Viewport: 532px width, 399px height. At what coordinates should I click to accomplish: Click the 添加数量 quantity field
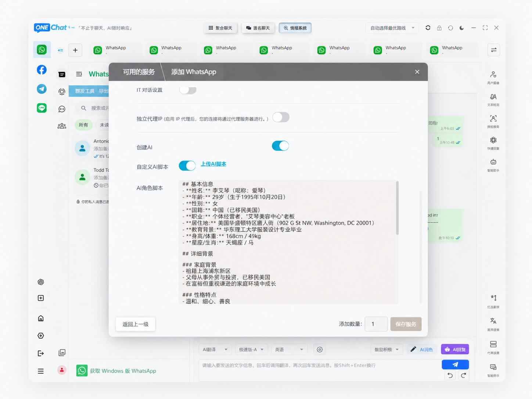[x=376, y=324]
